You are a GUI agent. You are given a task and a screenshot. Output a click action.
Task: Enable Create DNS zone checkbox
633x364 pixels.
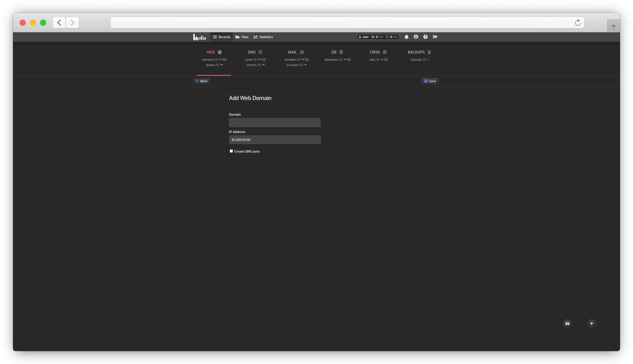[x=231, y=151]
